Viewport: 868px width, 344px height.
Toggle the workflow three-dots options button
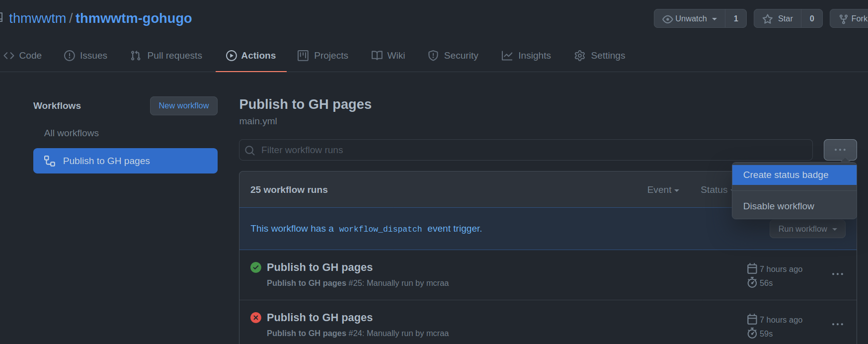[840, 150]
